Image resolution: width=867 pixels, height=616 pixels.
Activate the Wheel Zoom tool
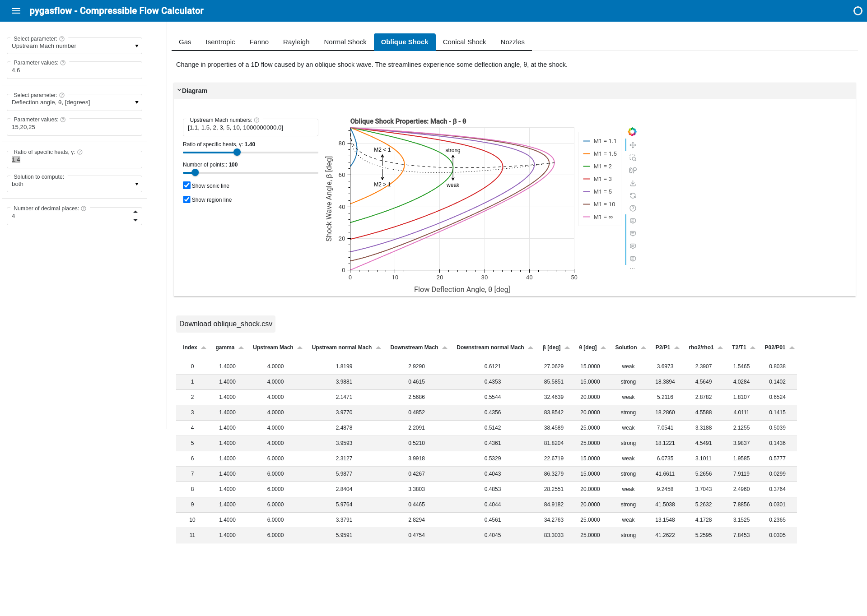633,171
